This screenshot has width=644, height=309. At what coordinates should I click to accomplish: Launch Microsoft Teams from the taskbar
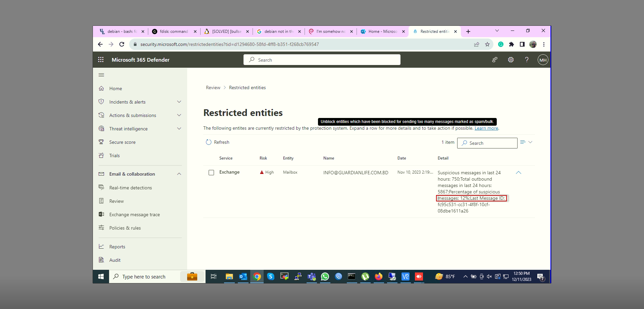[x=312, y=276]
